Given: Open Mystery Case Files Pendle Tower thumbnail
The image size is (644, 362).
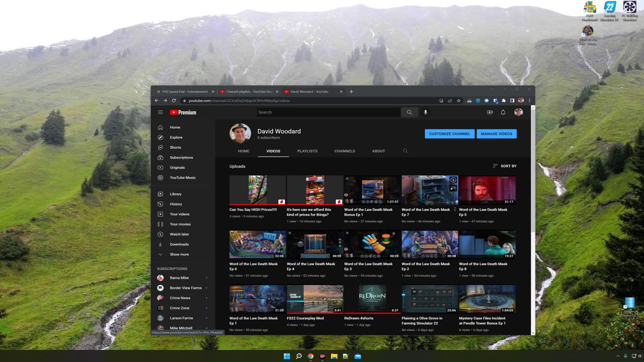Looking at the screenshot, I should pos(487,299).
